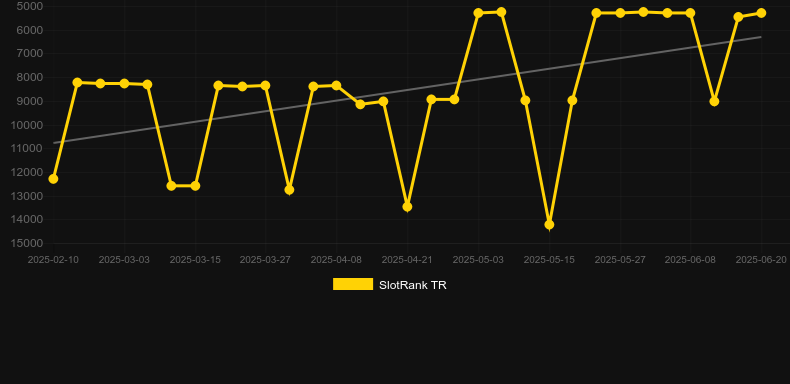Click the data point near 9000 before 2025-06-20
The width and height of the screenshot is (790, 384).
click(x=714, y=101)
